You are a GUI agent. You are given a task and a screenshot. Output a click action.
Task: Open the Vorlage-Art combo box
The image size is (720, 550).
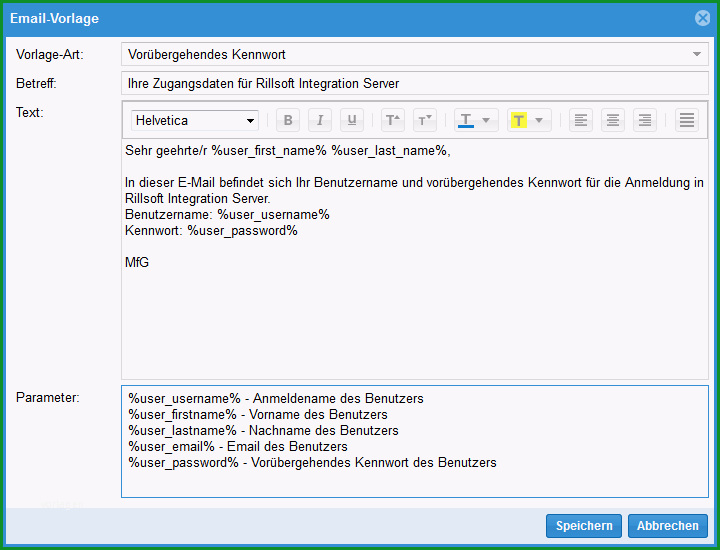[415, 54]
